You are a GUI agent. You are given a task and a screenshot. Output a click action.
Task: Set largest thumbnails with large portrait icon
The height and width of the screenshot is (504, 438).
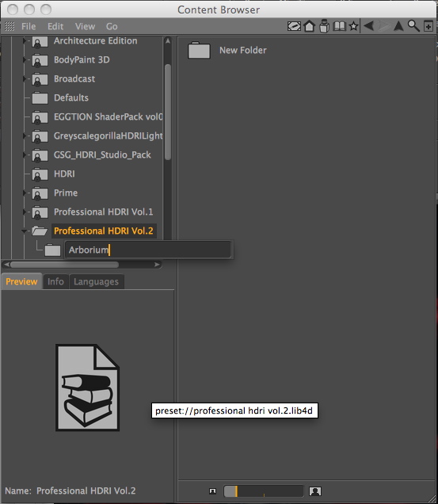315,491
